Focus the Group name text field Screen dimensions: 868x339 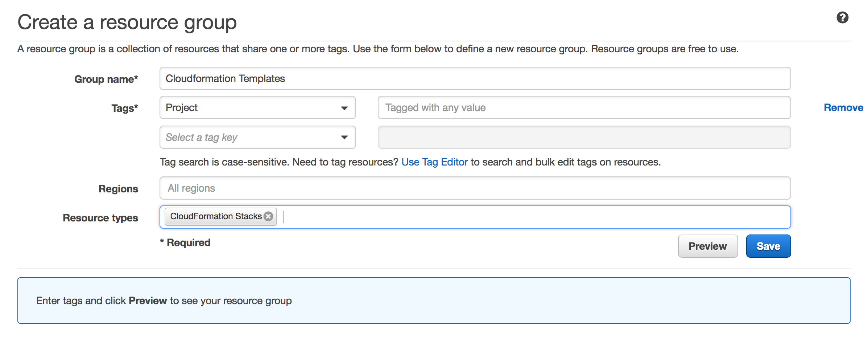[x=475, y=78]
